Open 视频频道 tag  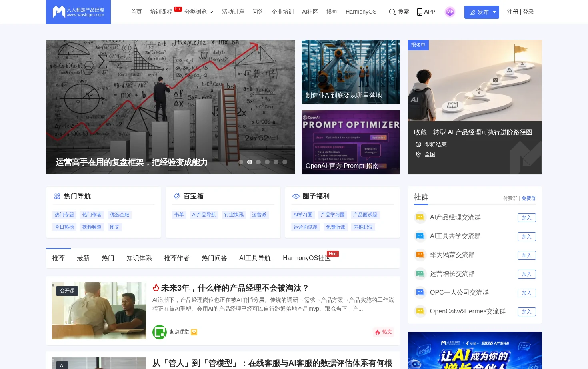pyautogui.click(x=92, y=227)
